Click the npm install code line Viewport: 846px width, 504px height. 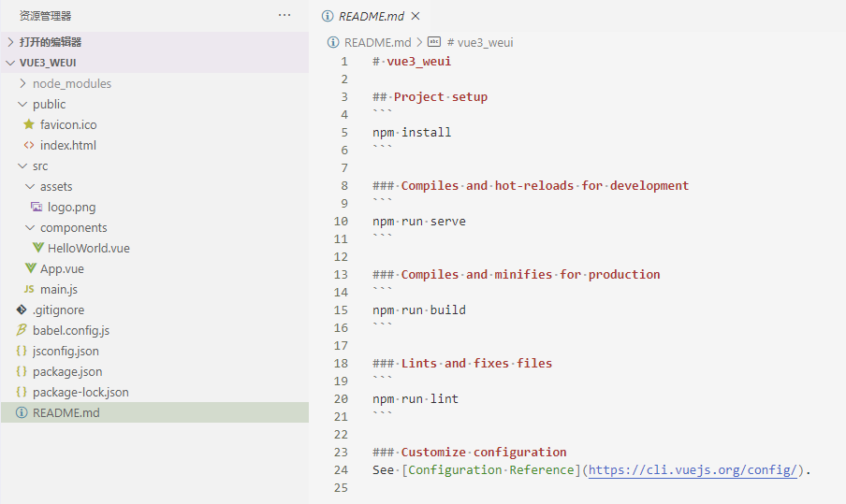(x=412, y=132)
